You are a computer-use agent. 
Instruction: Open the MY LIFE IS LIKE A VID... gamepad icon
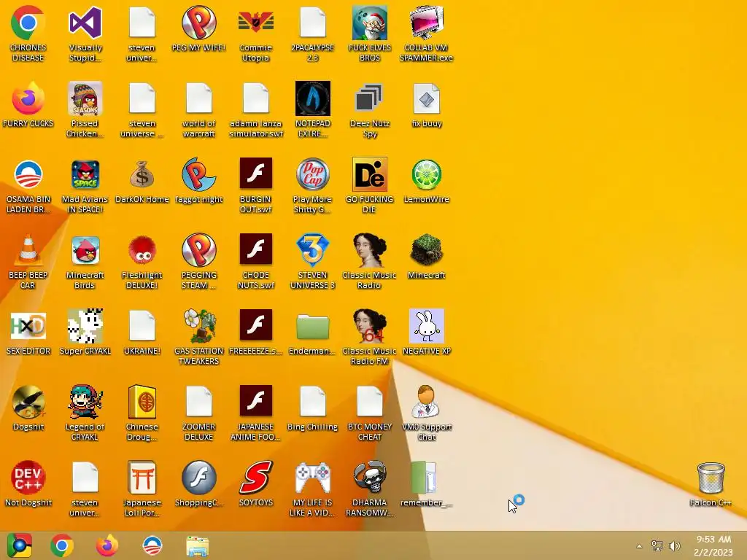click(x=312, y=478)
